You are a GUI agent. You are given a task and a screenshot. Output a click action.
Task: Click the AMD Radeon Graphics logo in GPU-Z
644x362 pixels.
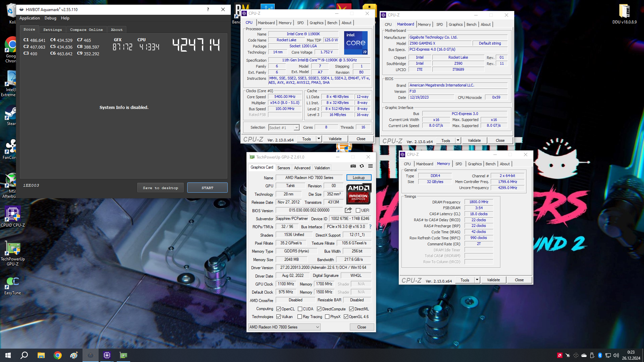[x=358, y=194]
